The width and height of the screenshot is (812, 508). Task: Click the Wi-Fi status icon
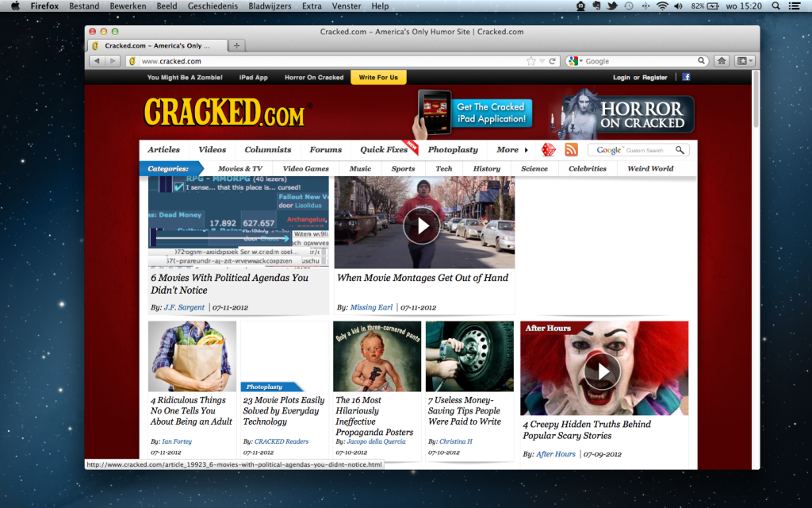pyautogui.click(x=662, y=6)
